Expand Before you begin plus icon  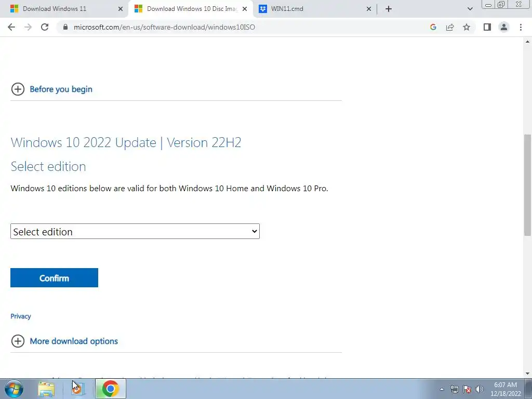(x=18, y=89)
